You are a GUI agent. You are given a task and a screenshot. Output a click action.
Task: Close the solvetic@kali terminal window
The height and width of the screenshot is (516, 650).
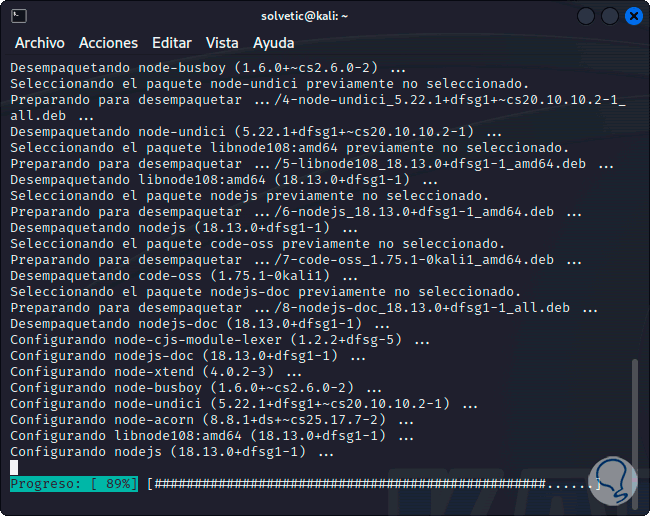633,16
